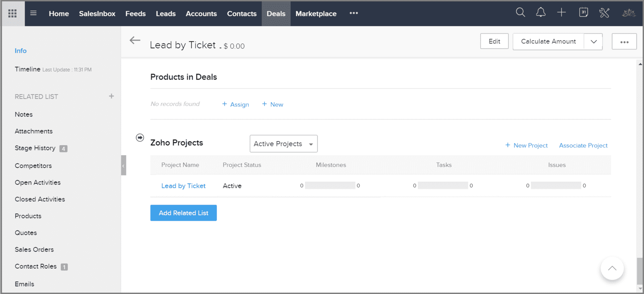Open the search magnifier icon

(x=520, y=12)
